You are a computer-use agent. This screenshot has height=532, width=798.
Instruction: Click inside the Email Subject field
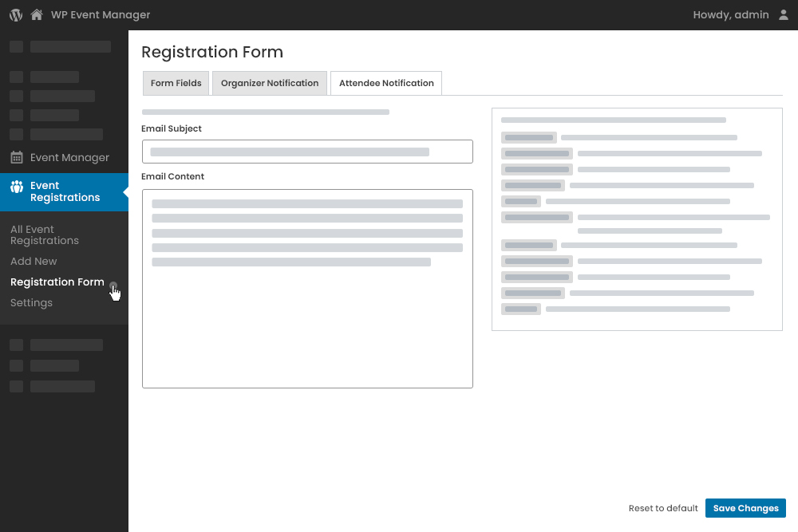tap(307, 152)
